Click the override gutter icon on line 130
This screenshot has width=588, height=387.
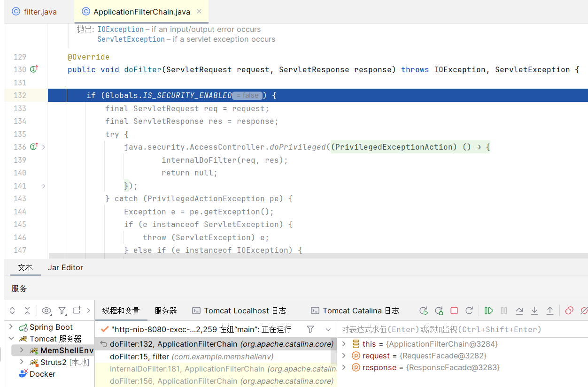pyautogui.click(x=34, y=69)
